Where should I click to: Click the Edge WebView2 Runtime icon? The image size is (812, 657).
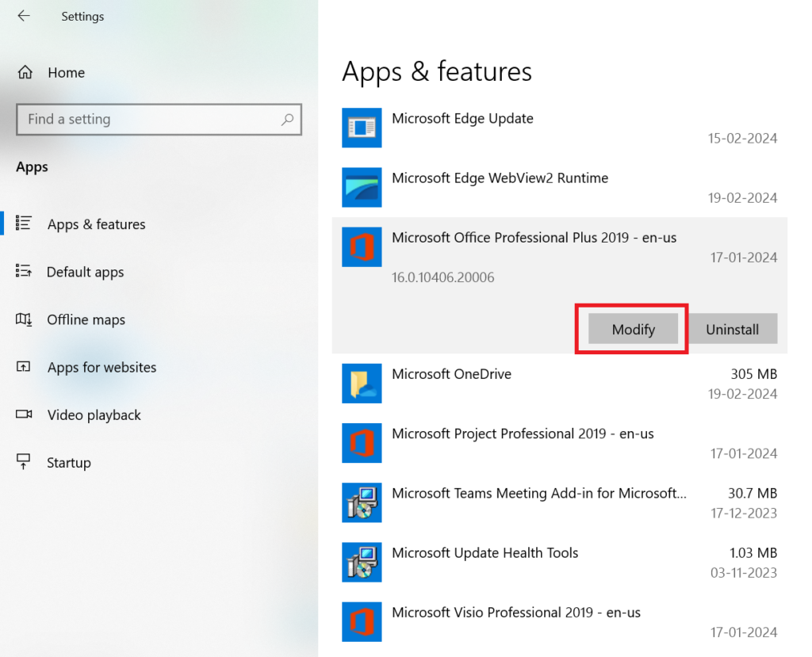tap(362, 187)
